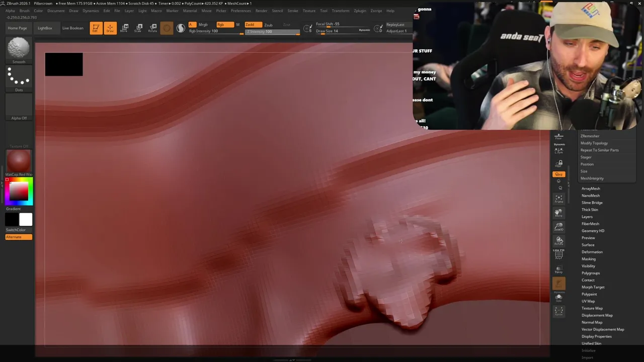Pick a color in the color picker square
The image size is (644, 362).
pos(19,192)
